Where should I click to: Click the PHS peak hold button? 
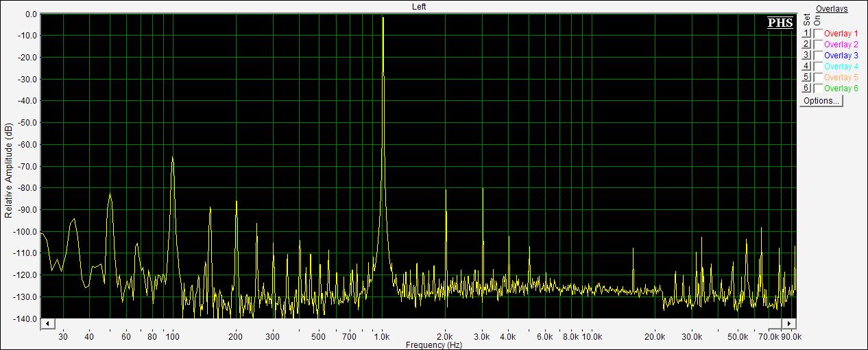tap(780, 23)
